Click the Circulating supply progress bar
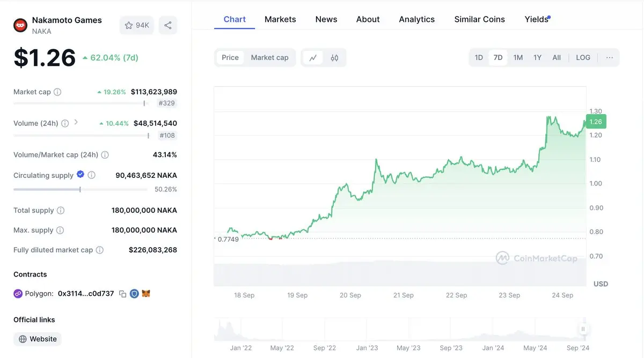644x358 pixels. click(80, 189)
